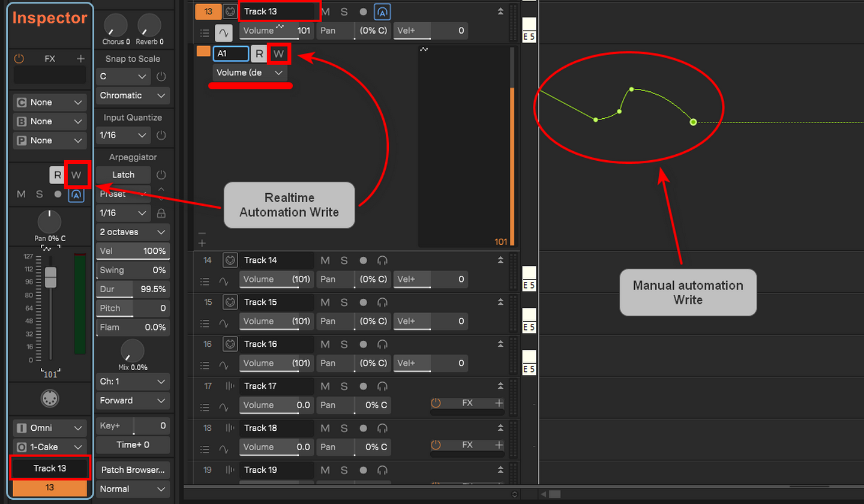Viewport: 864px width, 504px height.
Task: Click the arpeggiator rate lock icon
Action: tap(161, 213)
